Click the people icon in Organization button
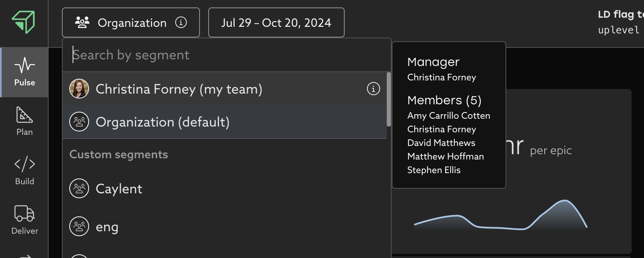This screenshot has width=644, height=258. tap(82, 23)
